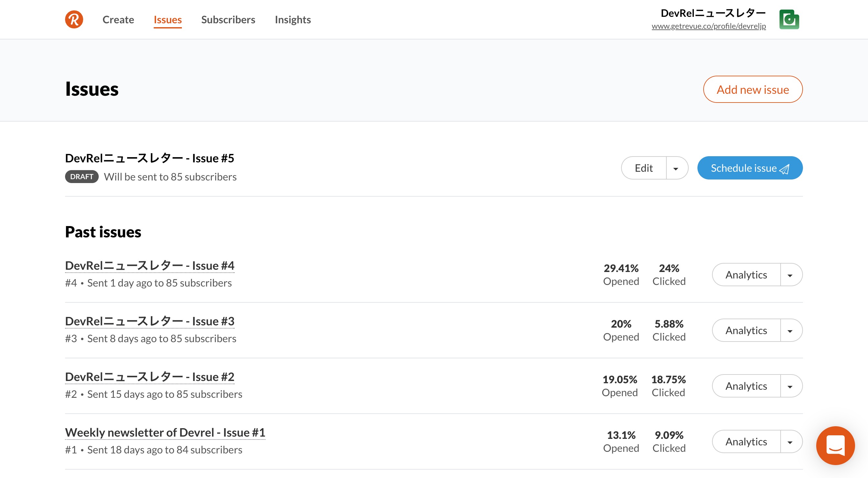The image size is (868, 478).
Task: Click the DRAFT badge on Issue #5
Action: click(x=82, y=177)
